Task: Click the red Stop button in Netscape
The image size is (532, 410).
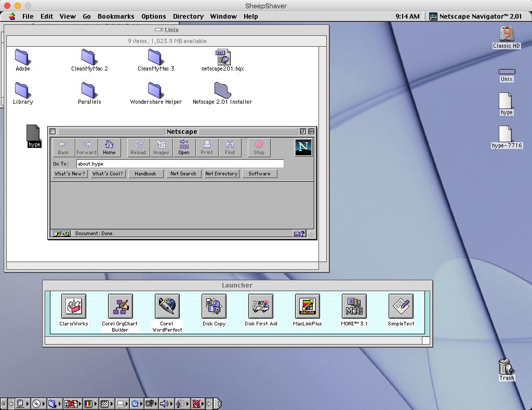Action: [259, 147]
